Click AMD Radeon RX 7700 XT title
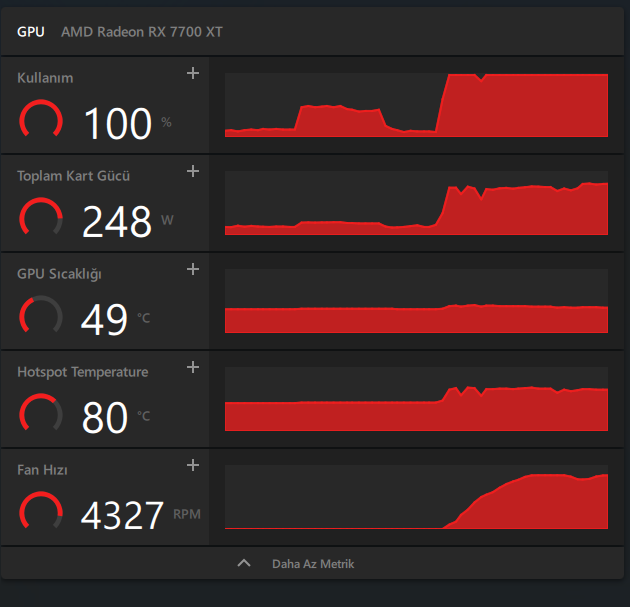Screen dimensions: 630x607 point(142,32)
